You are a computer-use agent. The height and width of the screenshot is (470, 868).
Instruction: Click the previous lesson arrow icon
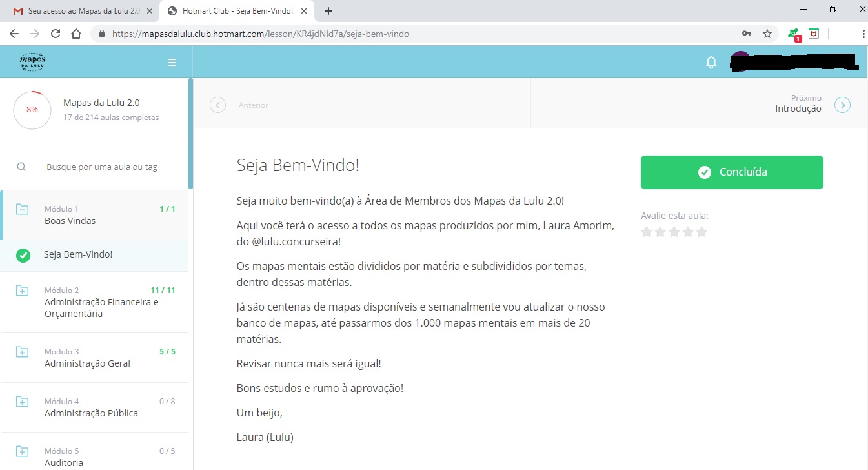coord(218,105)
